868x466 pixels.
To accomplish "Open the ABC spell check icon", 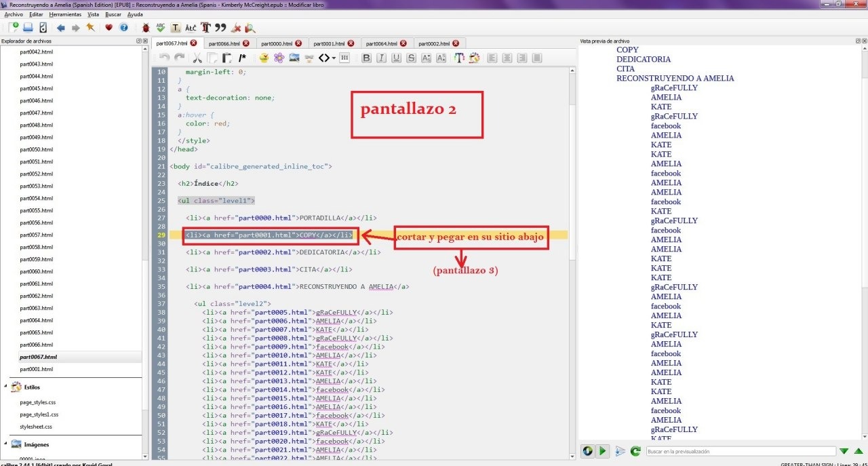I will 161,28.
